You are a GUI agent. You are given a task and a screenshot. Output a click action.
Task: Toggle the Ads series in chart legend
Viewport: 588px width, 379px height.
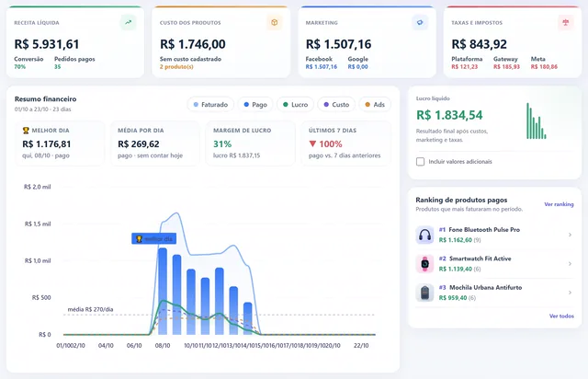point(375,105)
